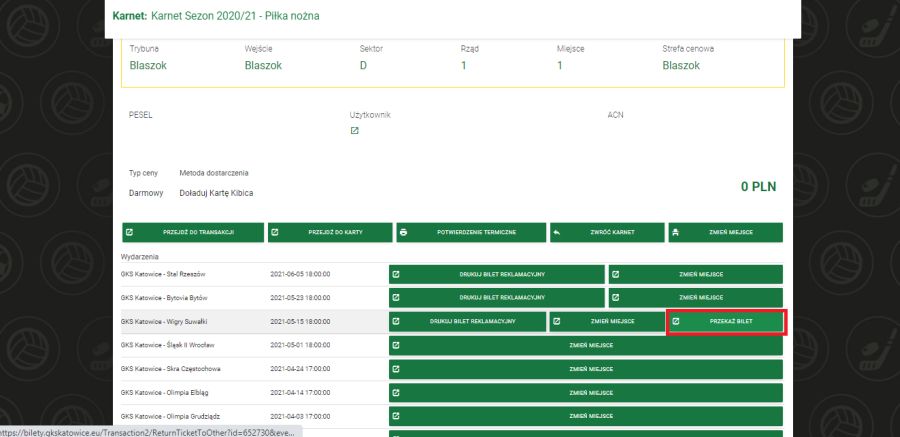
Task: Click icon on Bytovia Bytów Zmień miejsce button
Action: (x=615, y=298)
